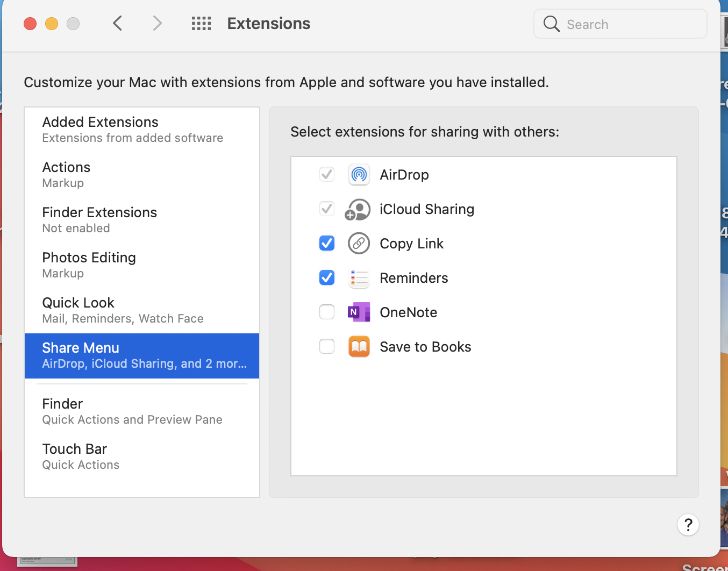Select Actions category in the sidebar

[142, 175]
